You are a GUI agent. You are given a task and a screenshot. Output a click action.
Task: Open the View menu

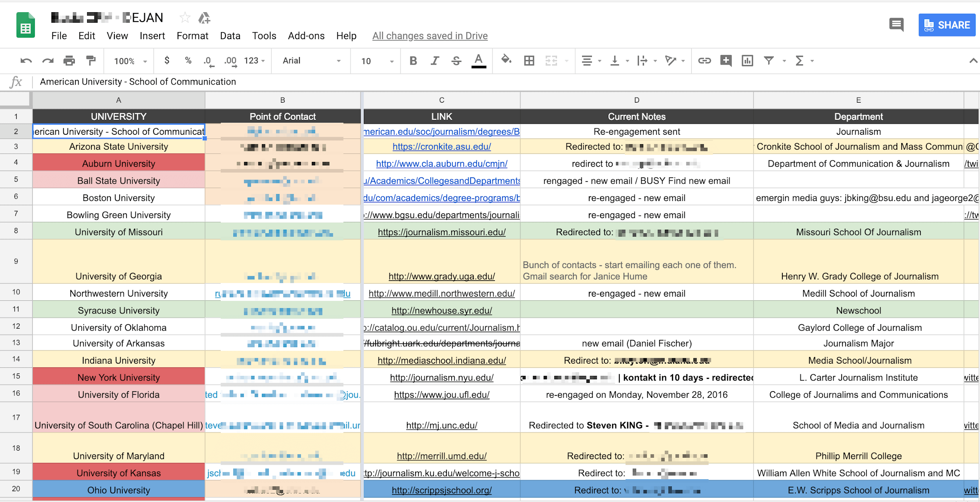117,36
